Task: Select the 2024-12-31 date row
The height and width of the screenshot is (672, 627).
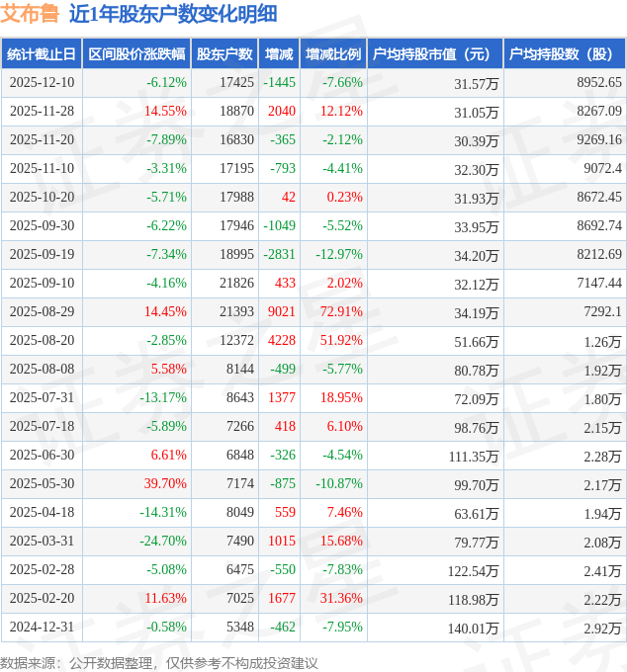Action: (42, 628)
